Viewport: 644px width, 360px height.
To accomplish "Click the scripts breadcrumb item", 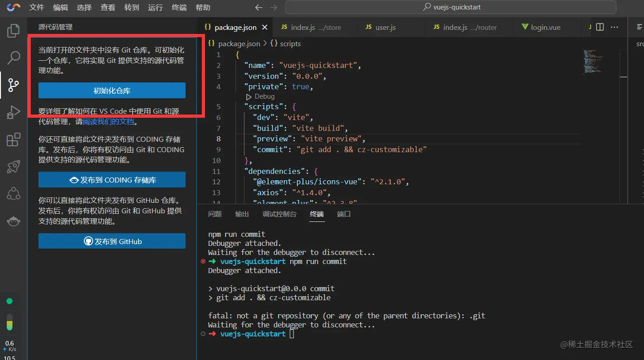I will [286, 43].
